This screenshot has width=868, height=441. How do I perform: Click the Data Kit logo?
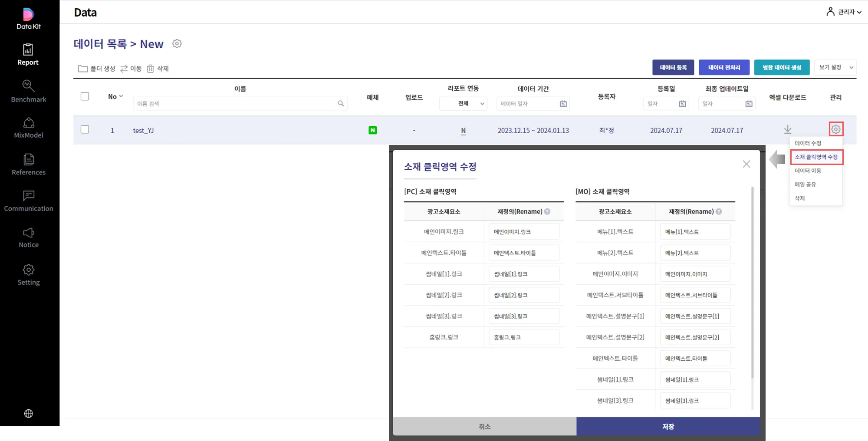29,19
